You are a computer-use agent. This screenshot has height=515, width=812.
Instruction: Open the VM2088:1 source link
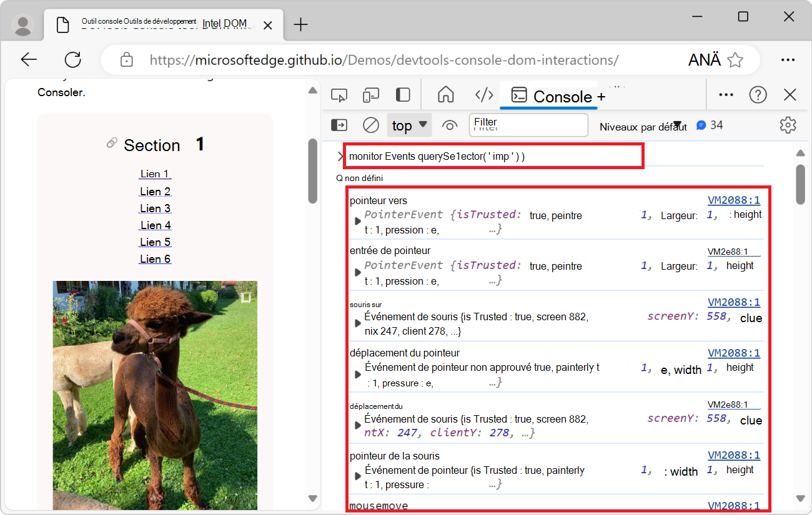coord(734,200)
